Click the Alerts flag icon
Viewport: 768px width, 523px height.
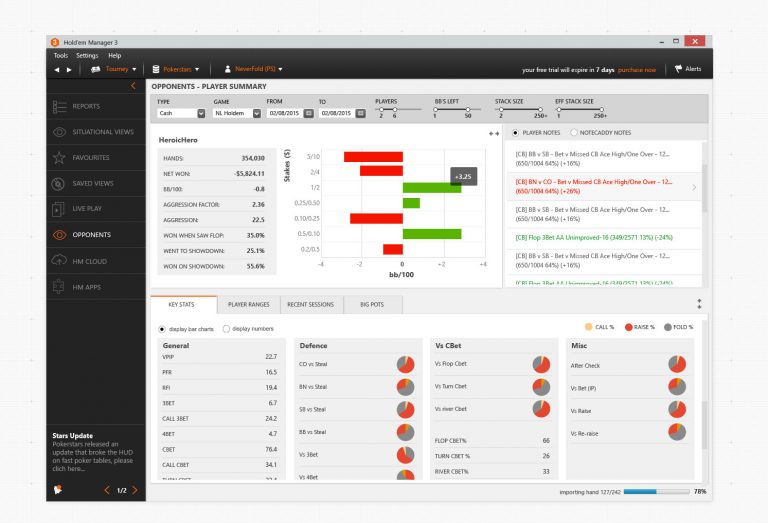click(678, 69)
